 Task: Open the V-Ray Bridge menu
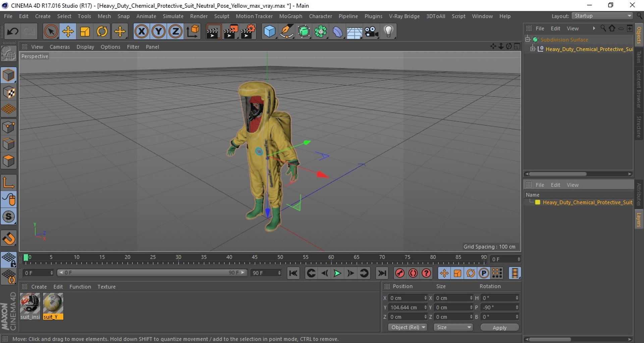point(404,16)
